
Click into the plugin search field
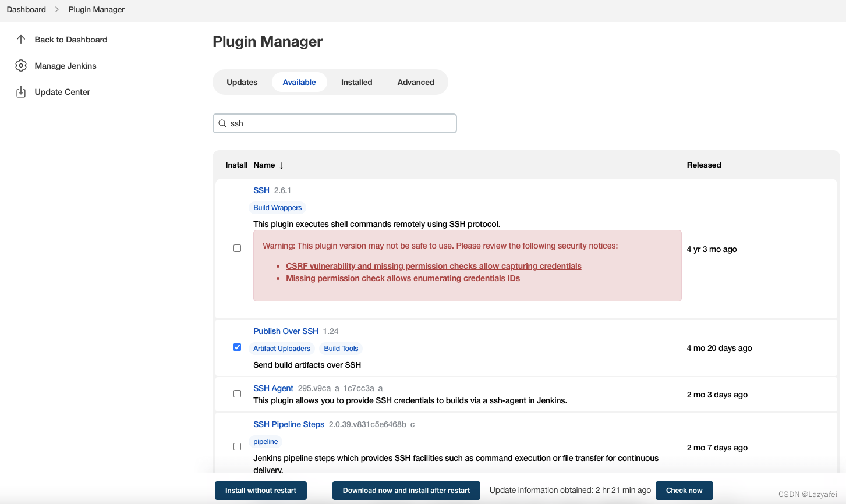335,123
